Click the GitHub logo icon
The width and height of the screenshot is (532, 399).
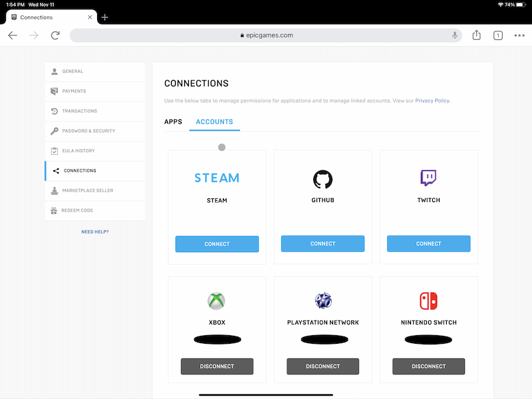(323, 178)
